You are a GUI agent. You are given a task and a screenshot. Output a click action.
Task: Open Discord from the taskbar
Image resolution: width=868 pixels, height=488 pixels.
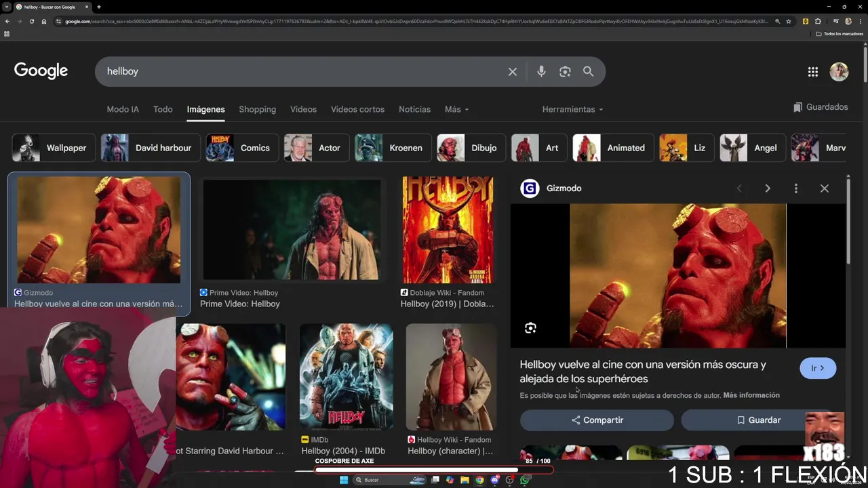coord(495,480)
